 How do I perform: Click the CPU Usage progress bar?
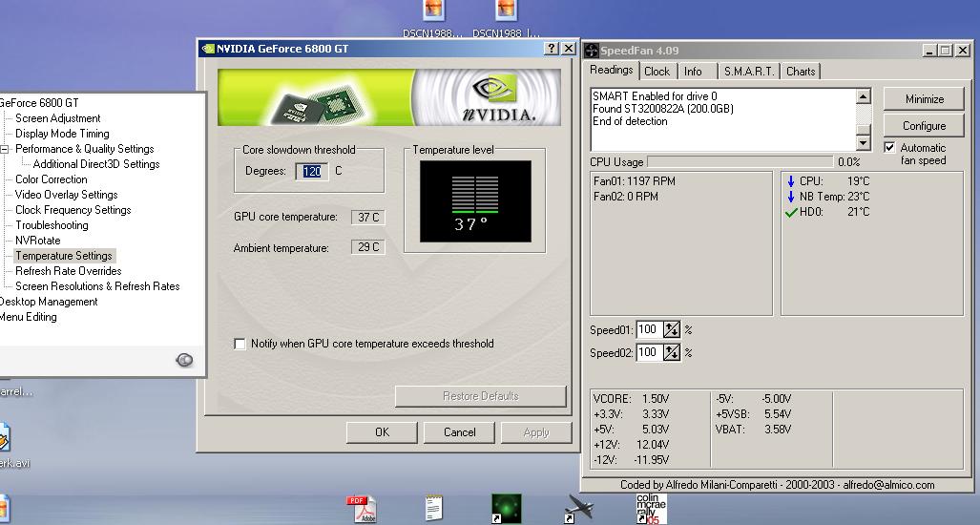[x=740, y=162]
